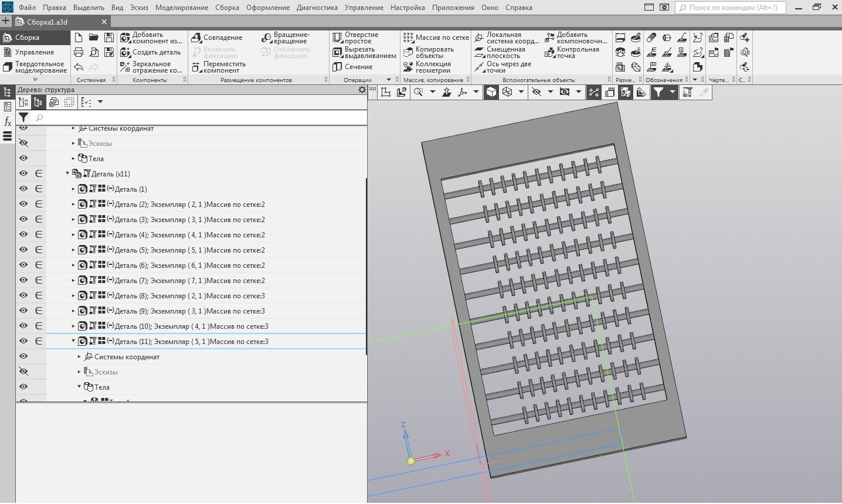The image size is (842, 504).
Task: Toggle eye icon for Деталь (5) row
Action: 23,250
